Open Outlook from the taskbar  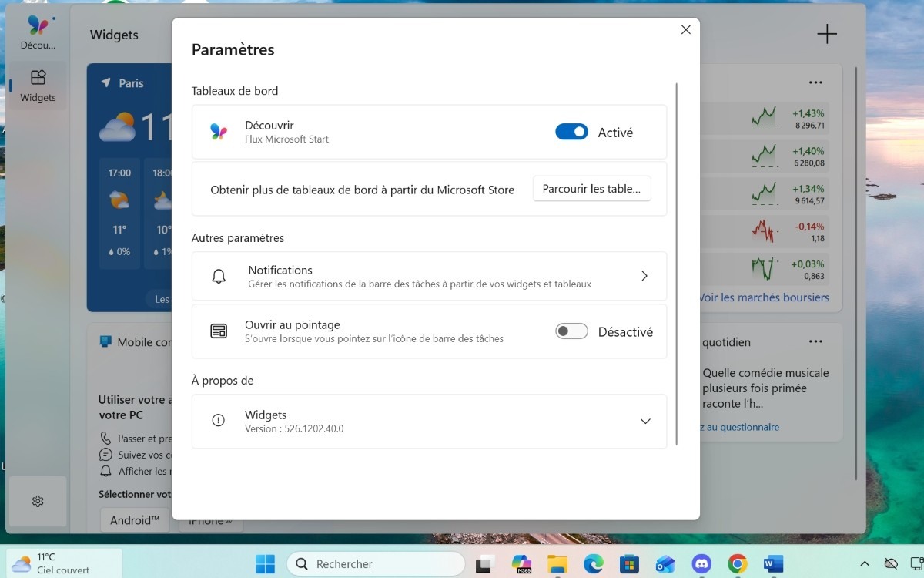(x=665, y=564)
